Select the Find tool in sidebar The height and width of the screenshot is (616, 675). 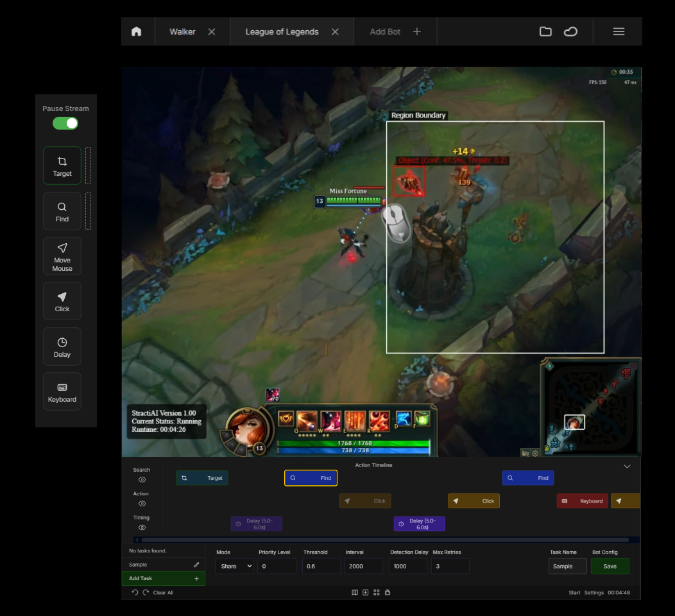pyautogui.click(x=62, y=211)
